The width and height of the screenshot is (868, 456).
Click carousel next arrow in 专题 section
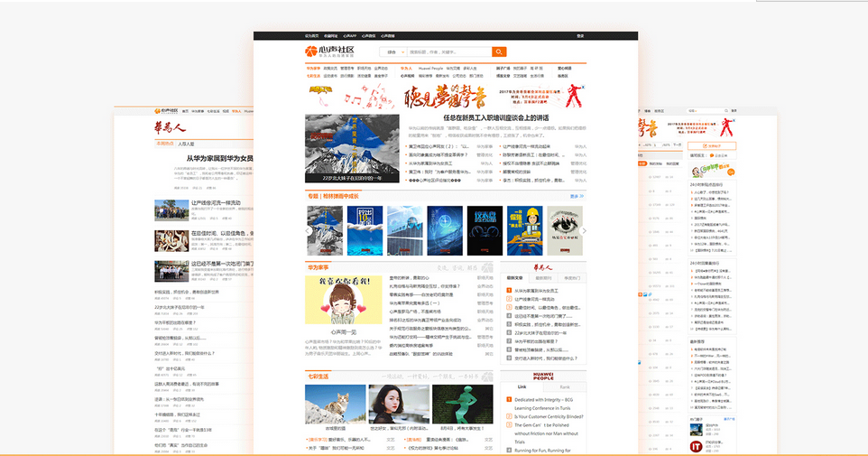click(x=584, y=230)
